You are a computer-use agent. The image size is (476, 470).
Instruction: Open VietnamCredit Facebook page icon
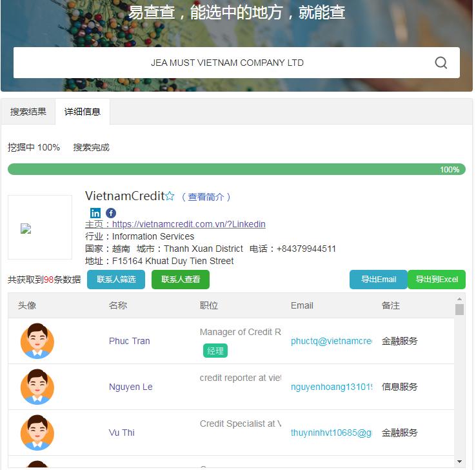click(111, 213)
